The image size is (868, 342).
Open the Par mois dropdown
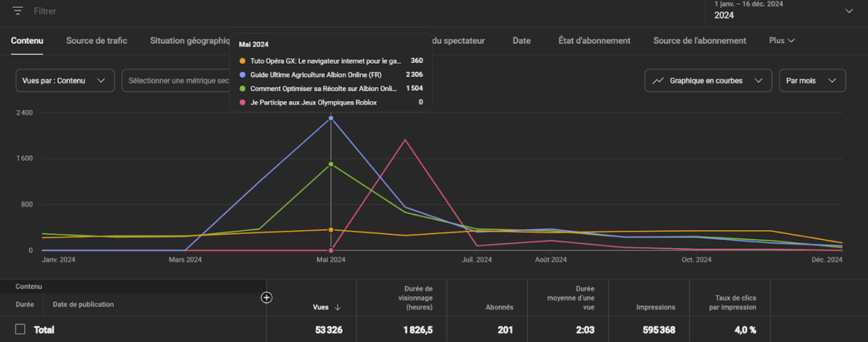(812, 80)
